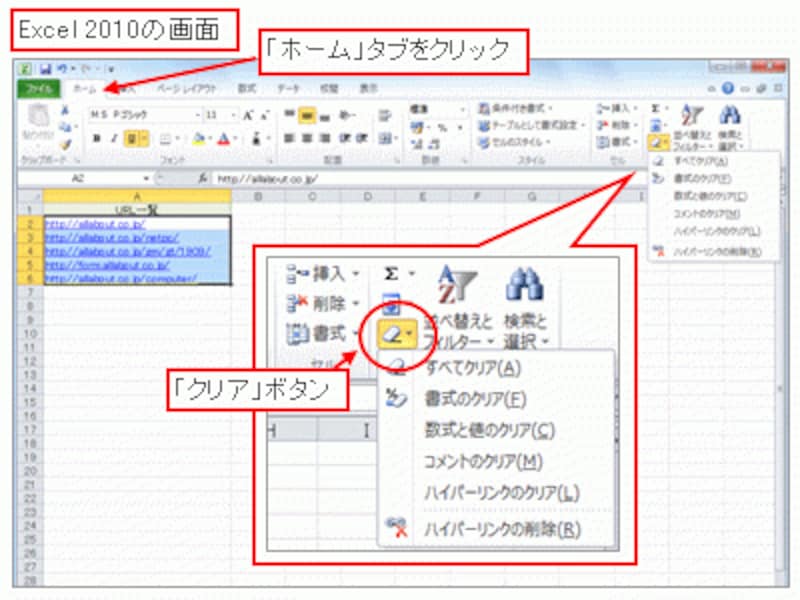Open the セルのスタイル dropdown

tap(514, 142)
